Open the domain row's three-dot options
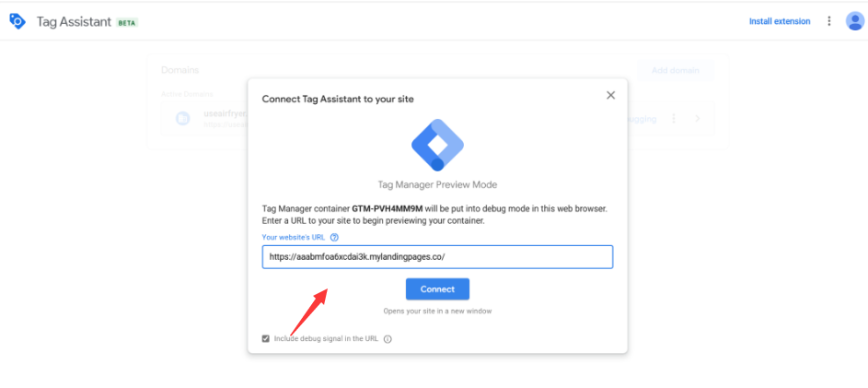Screen dimensions: 868x388 (674, 119)
